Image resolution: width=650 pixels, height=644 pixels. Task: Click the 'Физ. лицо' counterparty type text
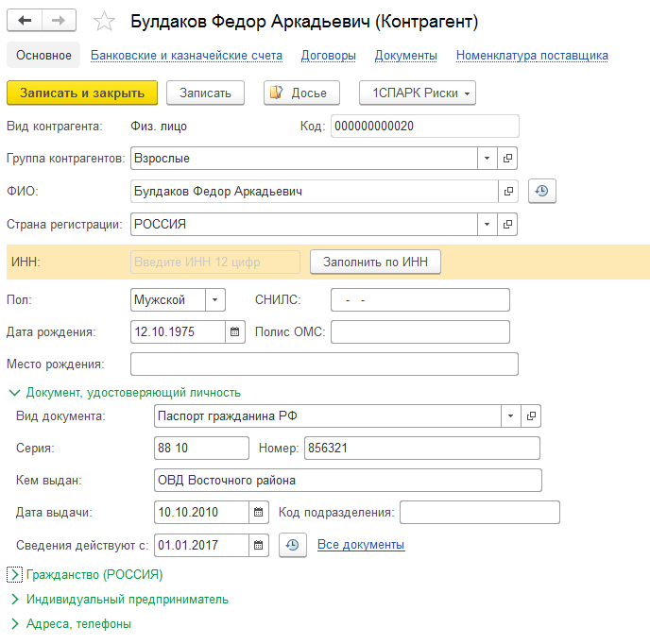(159, 126)
